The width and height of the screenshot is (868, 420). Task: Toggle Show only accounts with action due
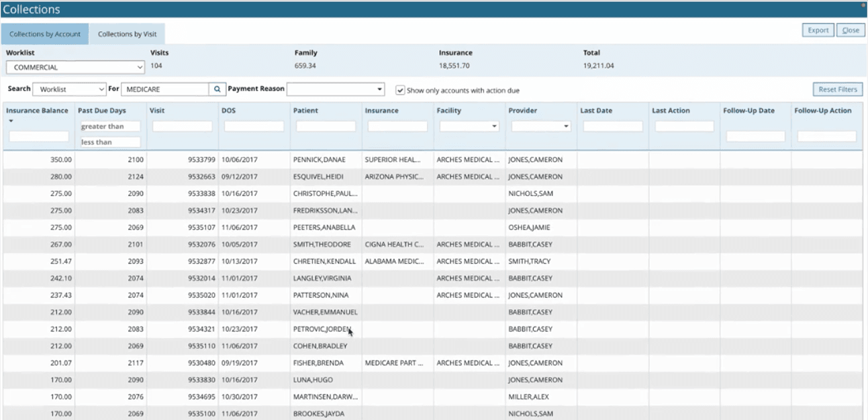[400, 90]
